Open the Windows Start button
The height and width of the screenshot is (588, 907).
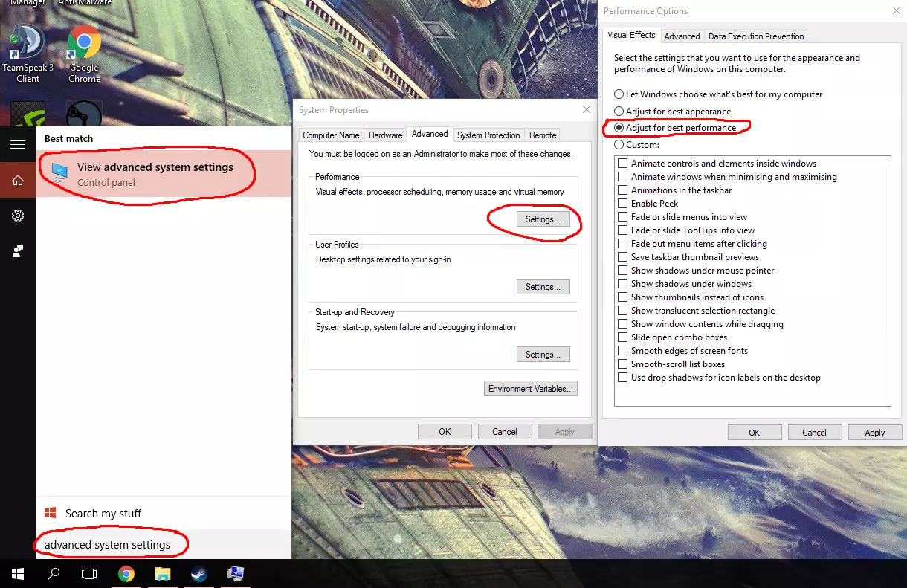[18, 574]
